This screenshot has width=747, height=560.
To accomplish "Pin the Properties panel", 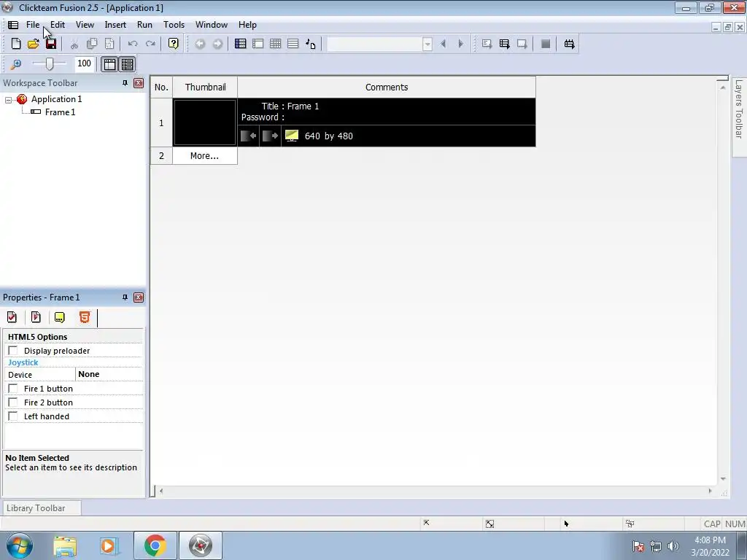I will pos(125,297).
